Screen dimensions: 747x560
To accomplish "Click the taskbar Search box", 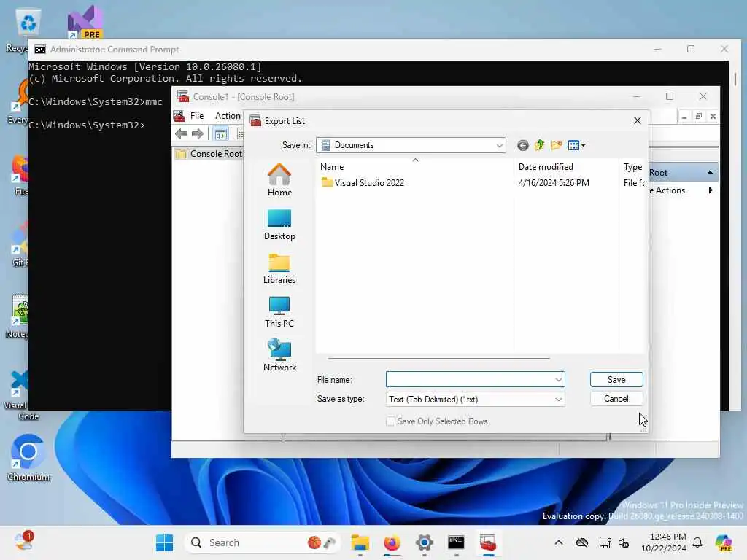I will click(x=263, y=542).
